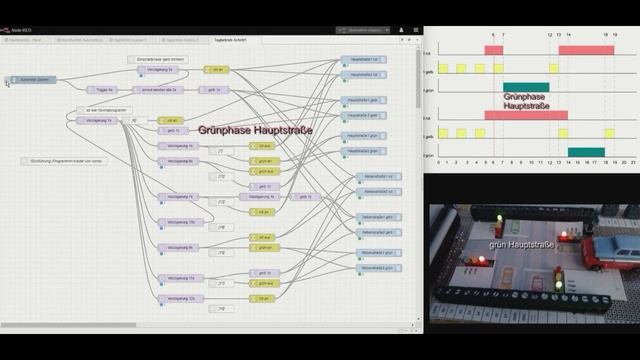Open the comment 'Rückführung (Programm wieder von vorne)'
Viewport: 640px width, 360px height.
[x=64, y=161]
